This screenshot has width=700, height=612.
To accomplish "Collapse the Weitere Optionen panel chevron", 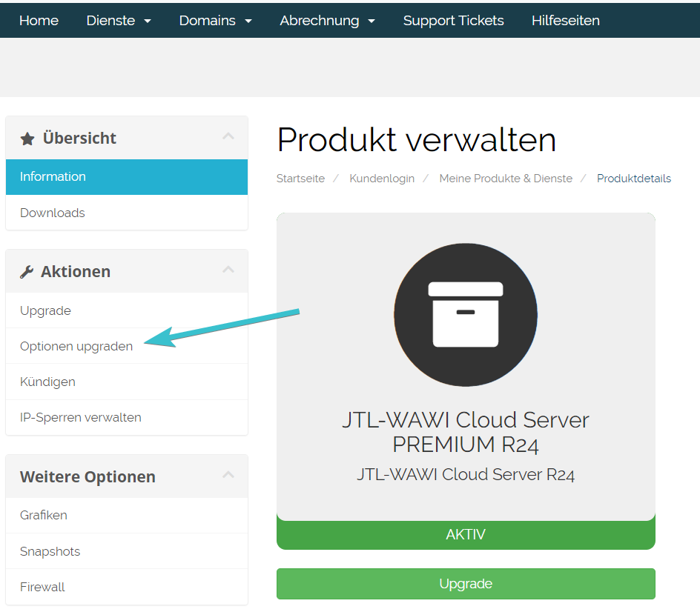I will (228, 475).
